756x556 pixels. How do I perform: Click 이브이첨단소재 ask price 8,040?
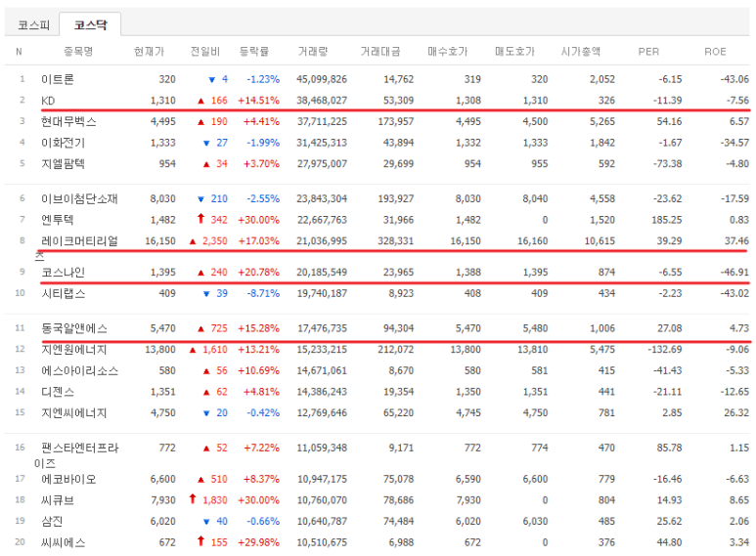click(535, 199)
